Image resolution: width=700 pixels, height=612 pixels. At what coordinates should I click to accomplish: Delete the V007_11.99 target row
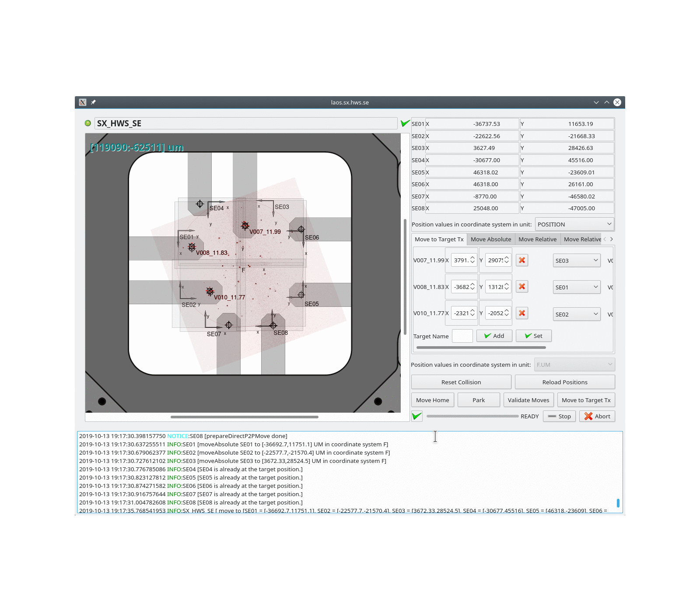[521, 260]
